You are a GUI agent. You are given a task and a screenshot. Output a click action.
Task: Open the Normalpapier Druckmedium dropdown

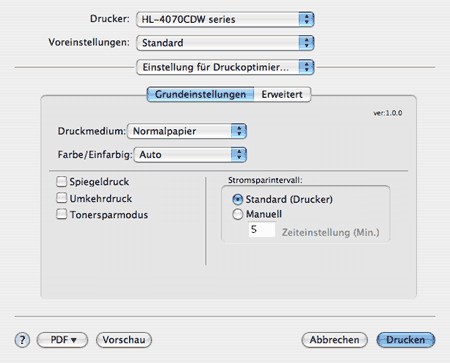[x=187, y=131]
